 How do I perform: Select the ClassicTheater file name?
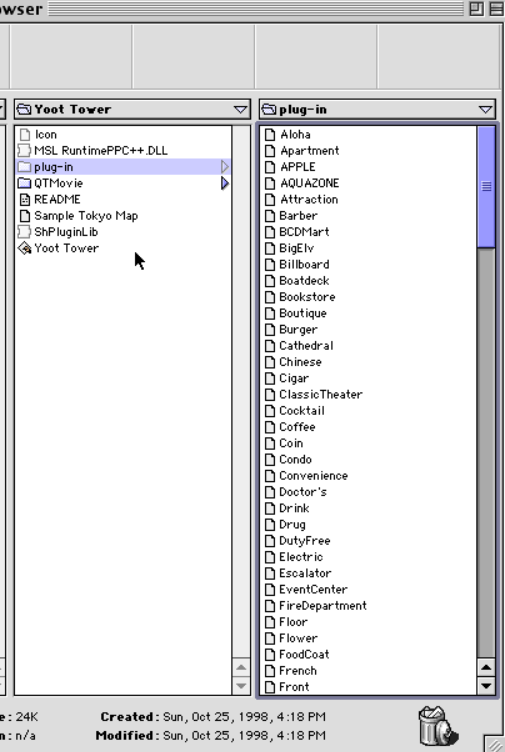pos(321,394)
